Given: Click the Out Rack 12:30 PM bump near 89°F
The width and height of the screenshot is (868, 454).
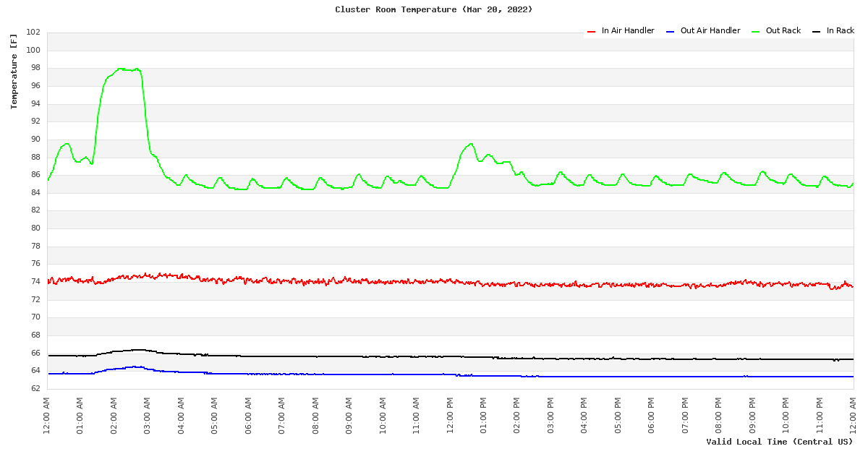Looking at the screenshot, I should pos(470,144).
